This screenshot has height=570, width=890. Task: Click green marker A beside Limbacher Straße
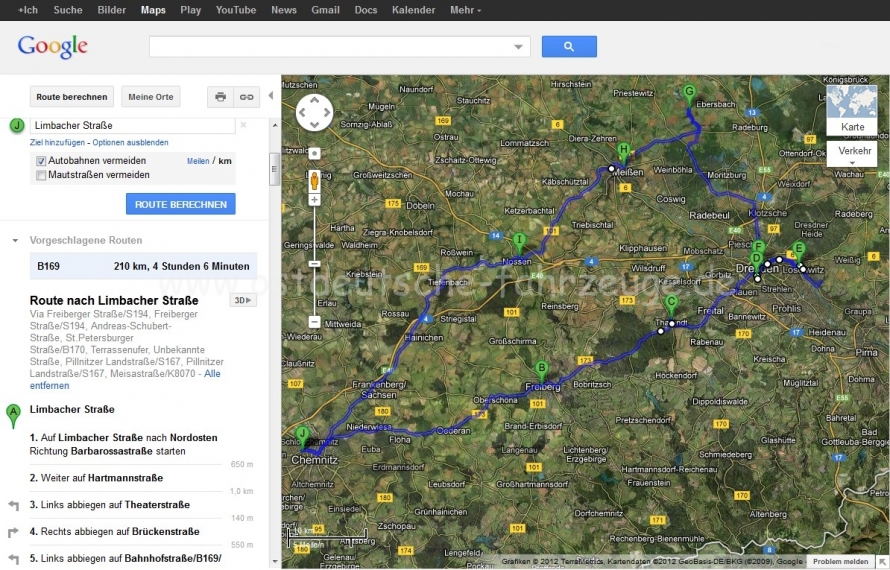pos(13,416)
